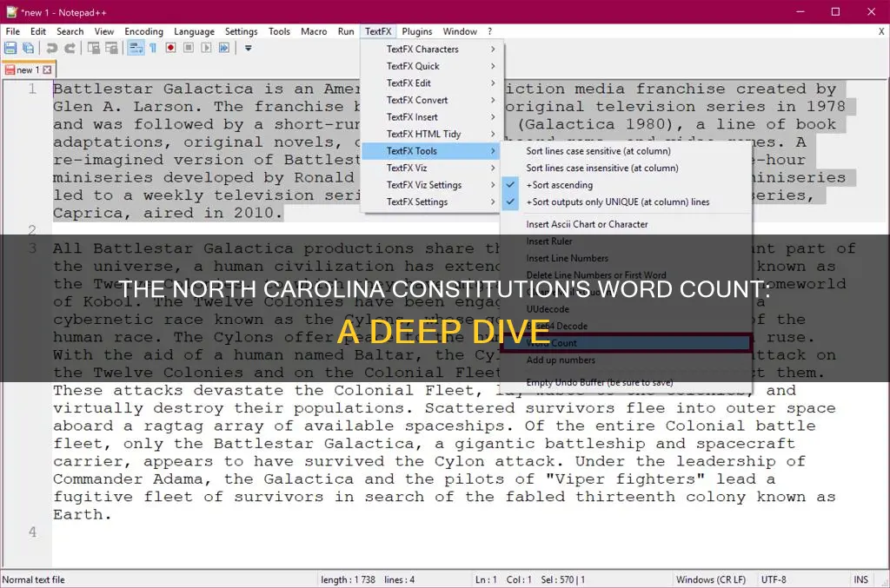Click the Save All toolbar icon
Screen dimensions: 890x588
tap(28, 48)
